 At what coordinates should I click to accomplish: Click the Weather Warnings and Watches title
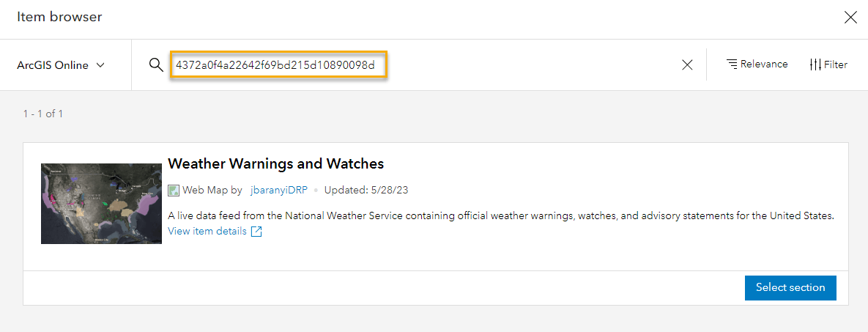pyautogui.click(x=275, y=163)
